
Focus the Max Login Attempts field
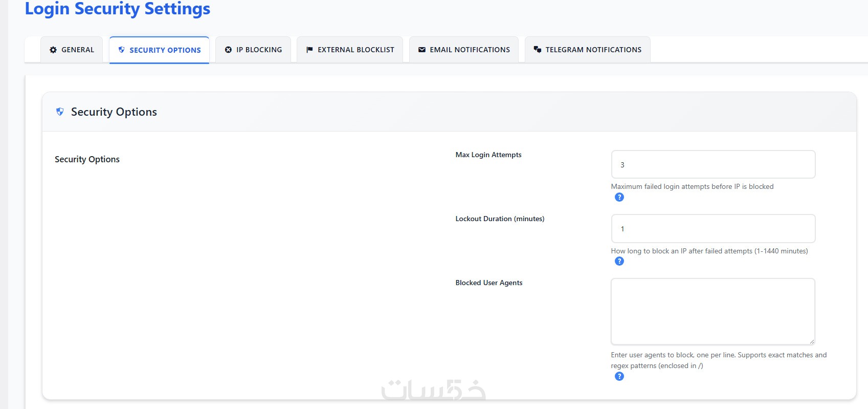click(713, 164)
